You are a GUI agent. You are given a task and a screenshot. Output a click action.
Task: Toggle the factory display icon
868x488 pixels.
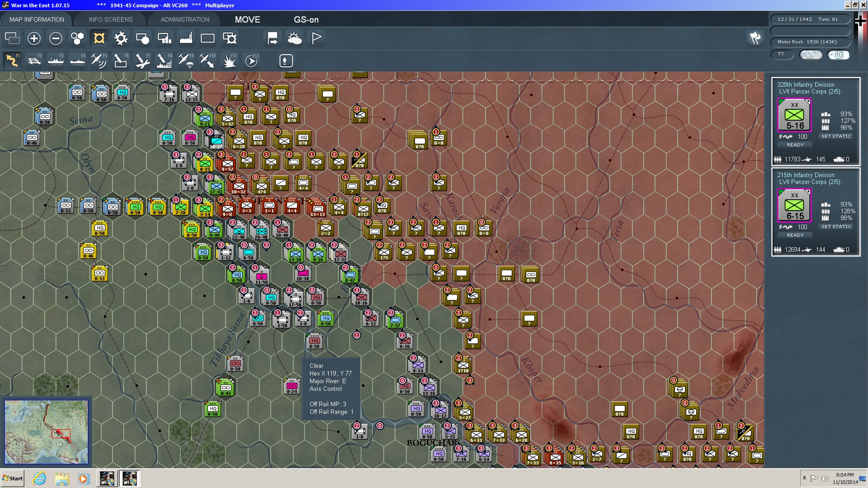coord(186,38)
